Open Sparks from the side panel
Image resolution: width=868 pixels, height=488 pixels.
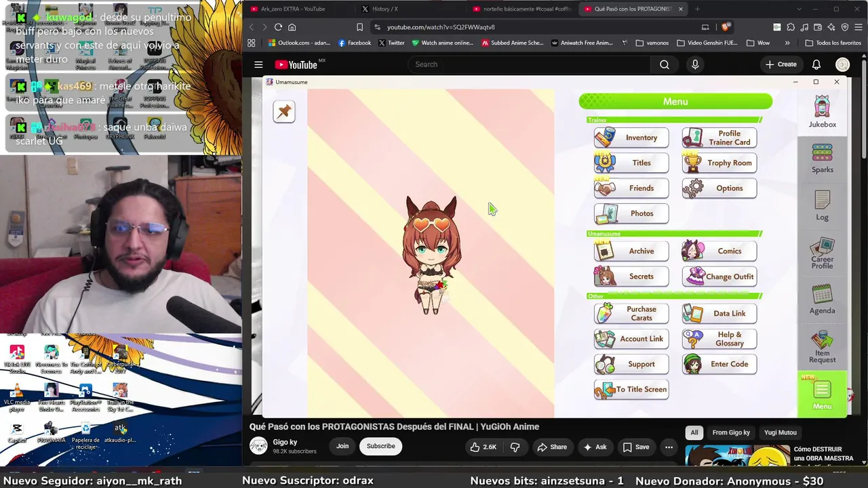pyautogui.click(x=822, y=159)
